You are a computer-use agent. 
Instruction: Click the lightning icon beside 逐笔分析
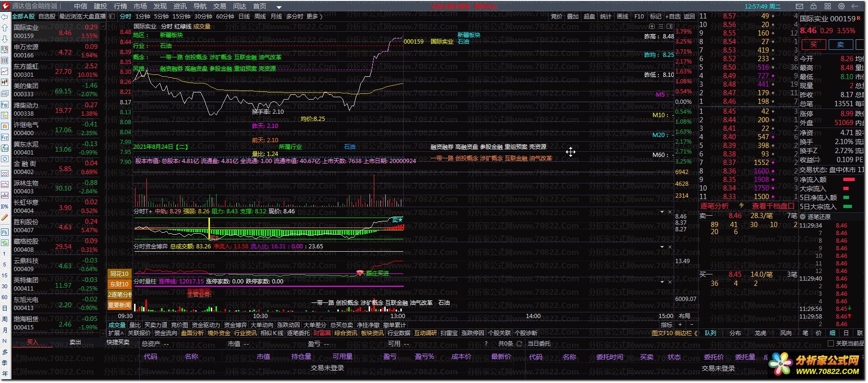[x=741, y=206]
